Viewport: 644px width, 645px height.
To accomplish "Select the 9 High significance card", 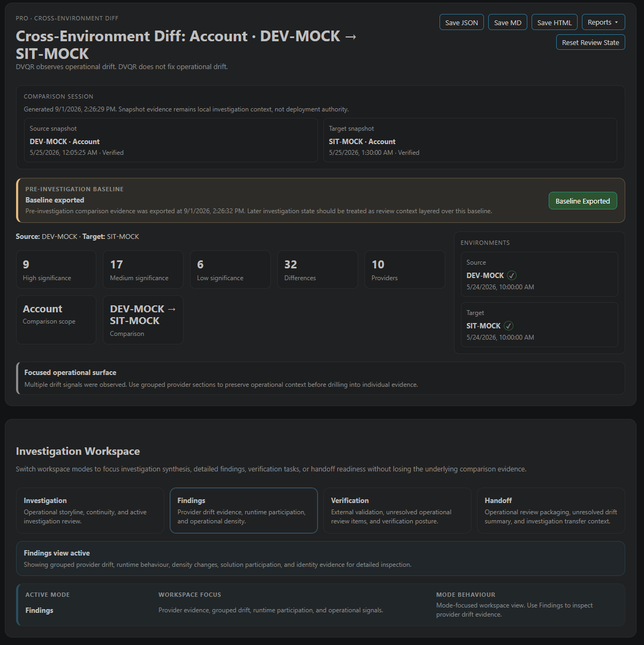I will (x=56, y=269).
